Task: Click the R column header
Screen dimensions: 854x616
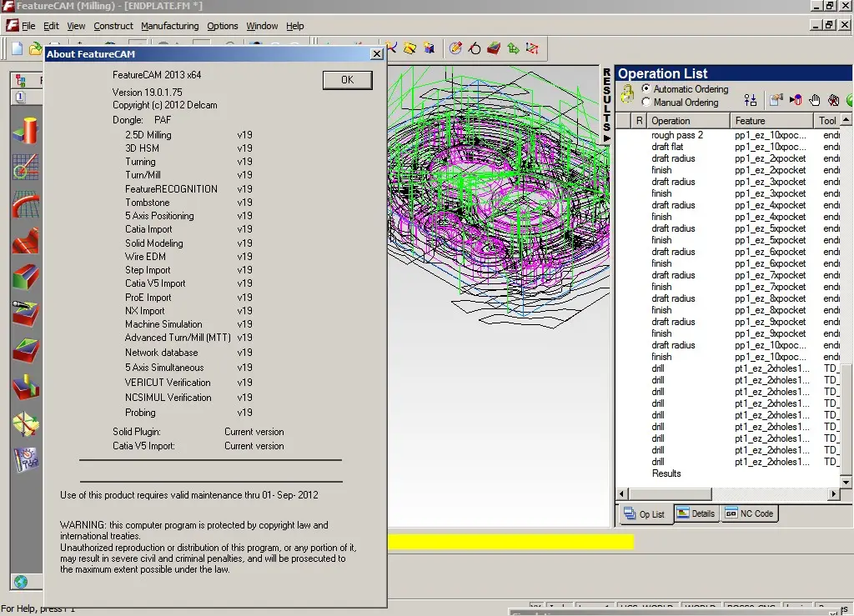Action: point(639,120)
